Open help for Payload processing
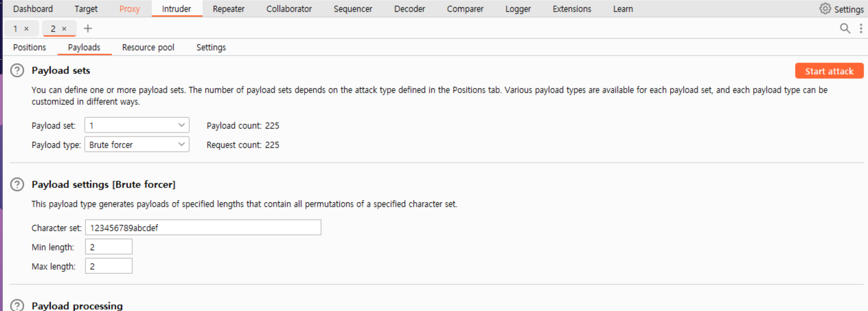Screen dimensions: 868x311 pyautogui.click(x=17, y=305)
